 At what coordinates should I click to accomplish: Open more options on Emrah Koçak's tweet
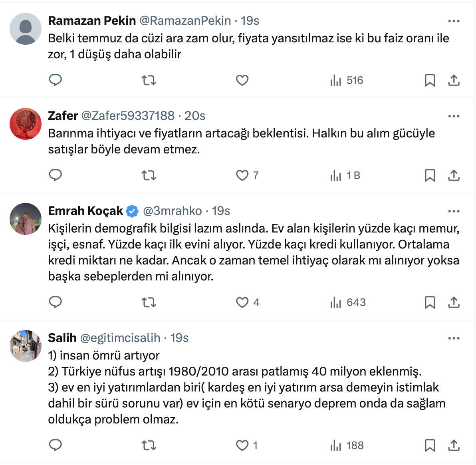[454, 211]
